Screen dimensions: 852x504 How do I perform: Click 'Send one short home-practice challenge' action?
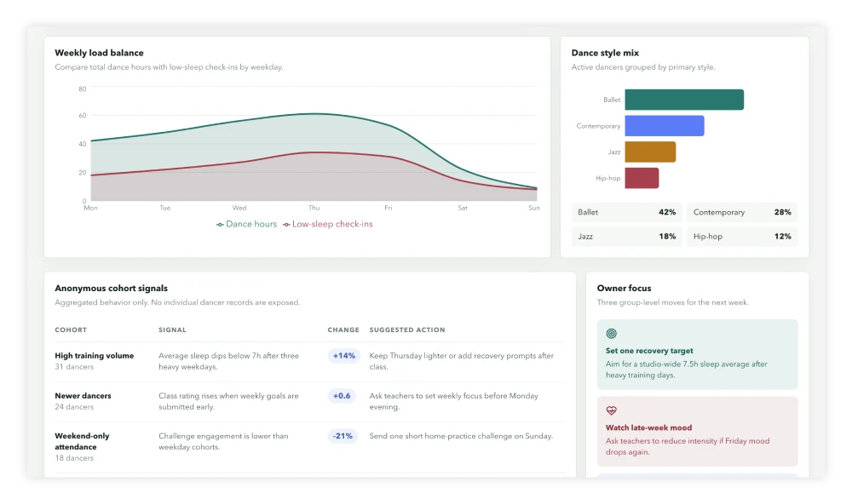pyautogui.click(x=461, y=436)
